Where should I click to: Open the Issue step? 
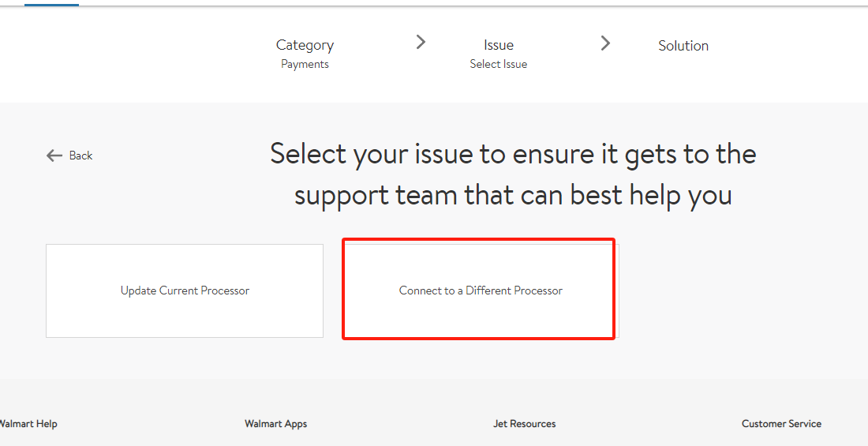[x=498, y=45]
